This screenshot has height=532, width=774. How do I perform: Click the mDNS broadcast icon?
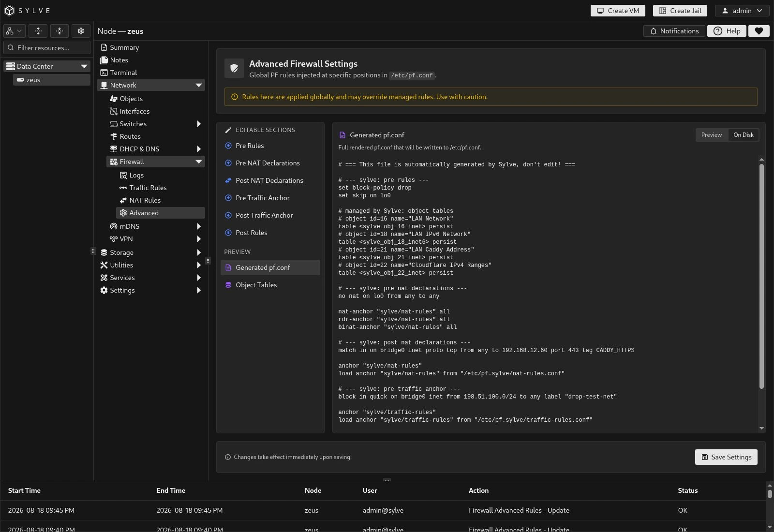[x=114, y=226]
